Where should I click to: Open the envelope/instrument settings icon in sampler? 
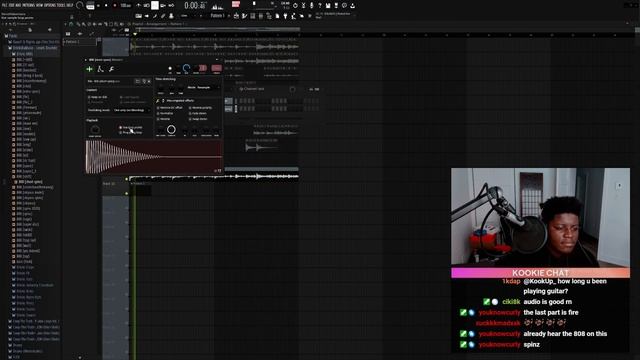(100, 69)
